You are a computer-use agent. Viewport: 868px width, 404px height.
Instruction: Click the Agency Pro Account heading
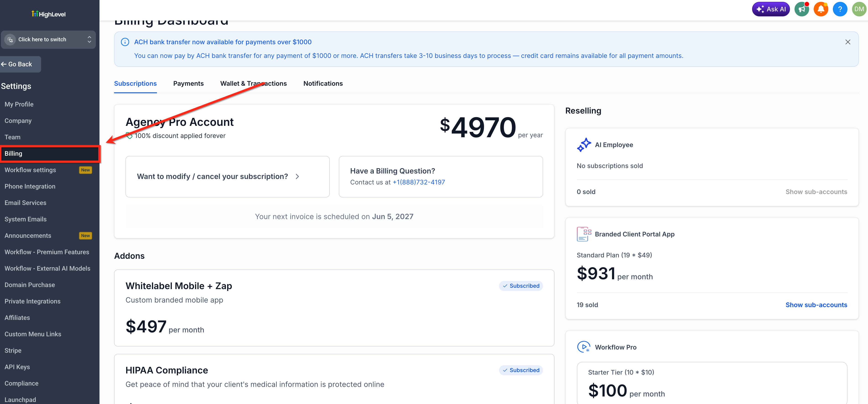(x=180, y=122)
